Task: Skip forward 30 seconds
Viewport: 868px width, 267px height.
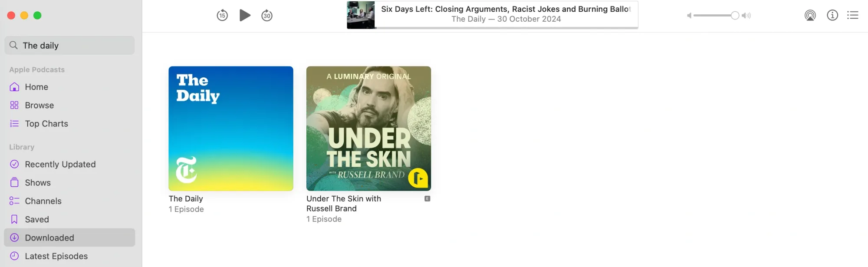Action: point(267,16)
